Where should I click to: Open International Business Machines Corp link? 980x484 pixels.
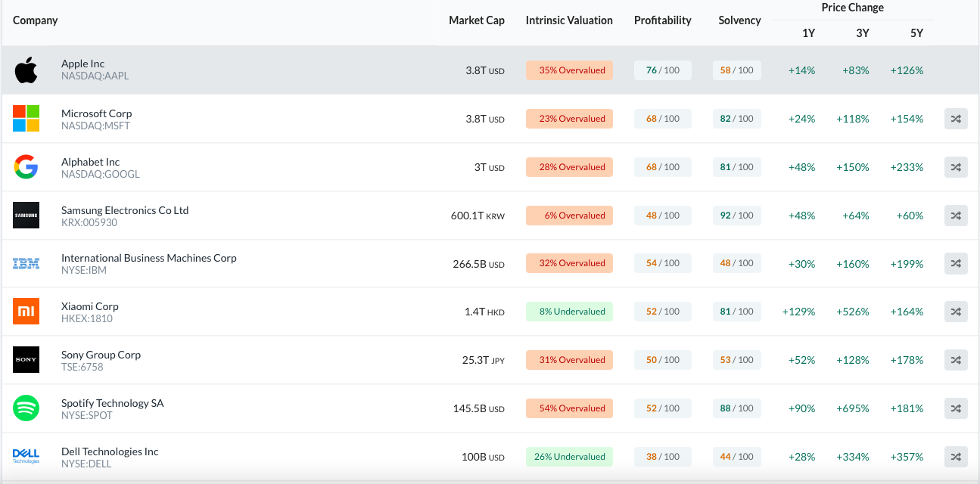[x=148, y=258]
